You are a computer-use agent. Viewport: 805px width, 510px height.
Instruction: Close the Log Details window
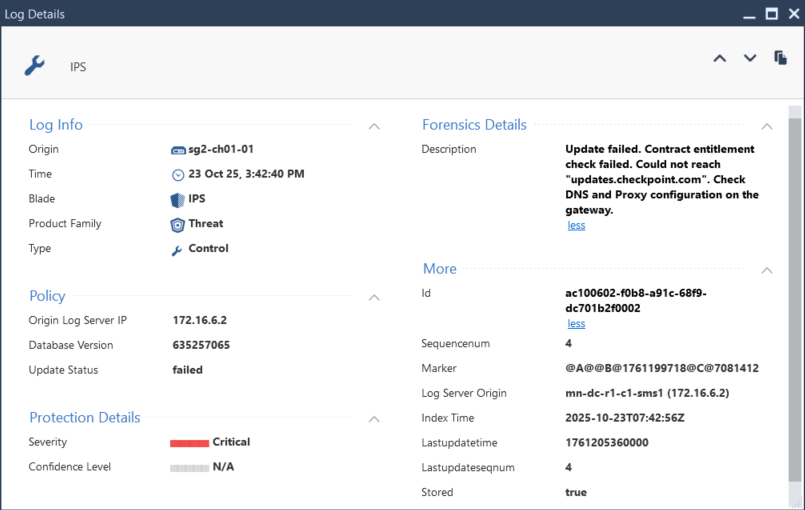(794, 13)
